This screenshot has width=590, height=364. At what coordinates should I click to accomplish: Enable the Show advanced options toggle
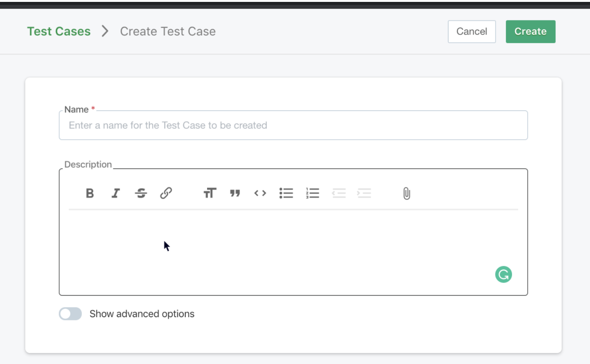point(70,313)
